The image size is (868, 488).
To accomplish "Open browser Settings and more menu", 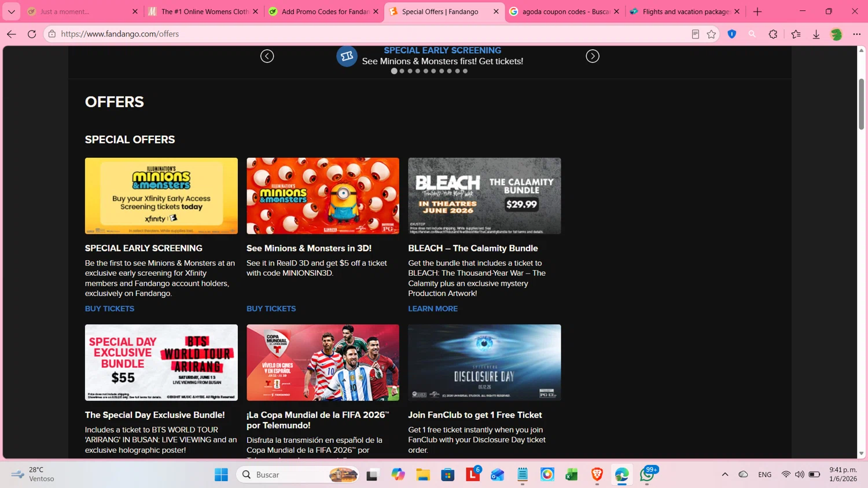I will 857,34.
